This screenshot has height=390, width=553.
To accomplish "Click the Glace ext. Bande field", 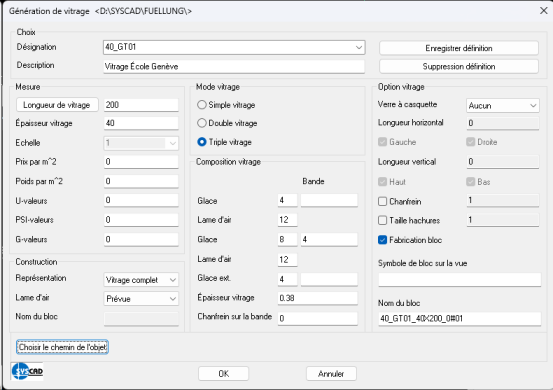I will (x=329, y=279).
